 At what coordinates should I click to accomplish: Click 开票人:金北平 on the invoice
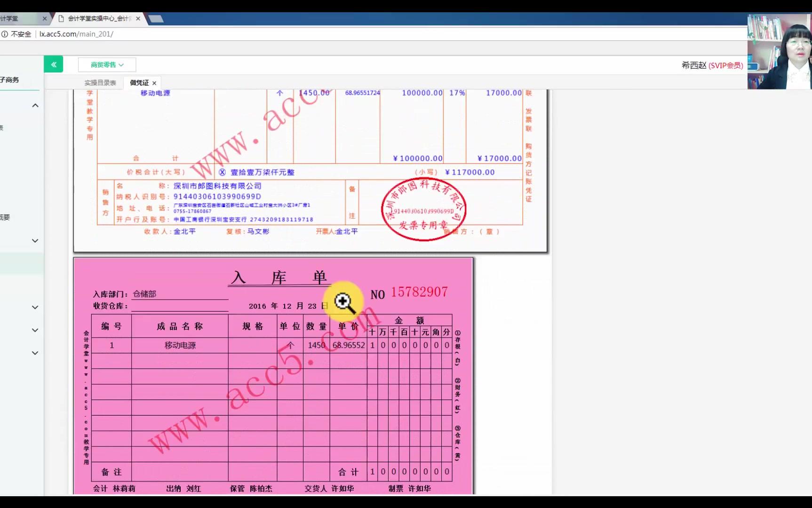pos(337,232)
